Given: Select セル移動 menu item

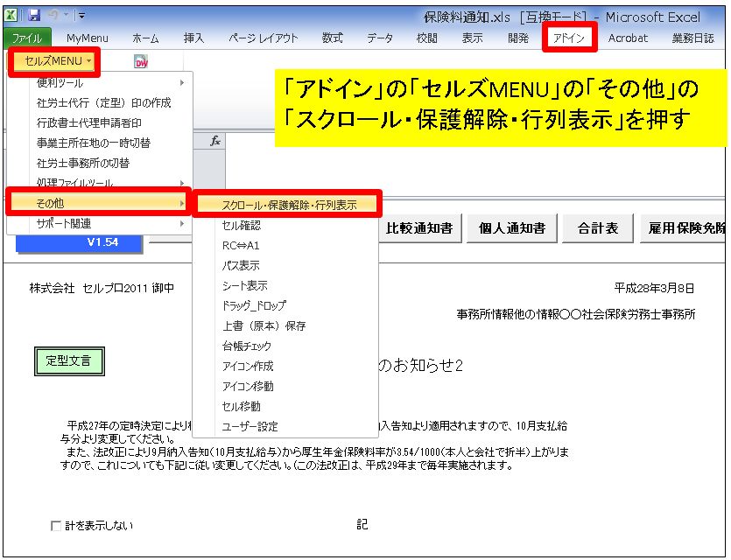Looking at the screenshot, I should 285,406.
